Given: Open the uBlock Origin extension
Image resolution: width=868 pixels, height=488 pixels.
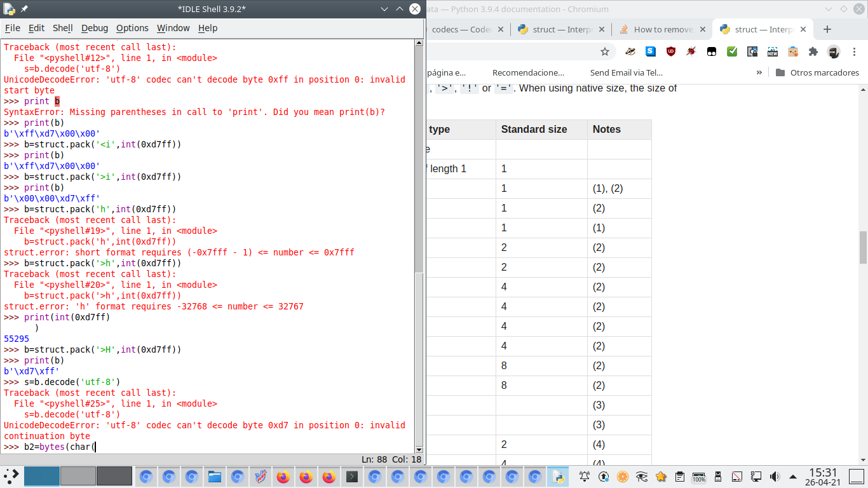Looking at the screenshot, I should click(671, 51).
